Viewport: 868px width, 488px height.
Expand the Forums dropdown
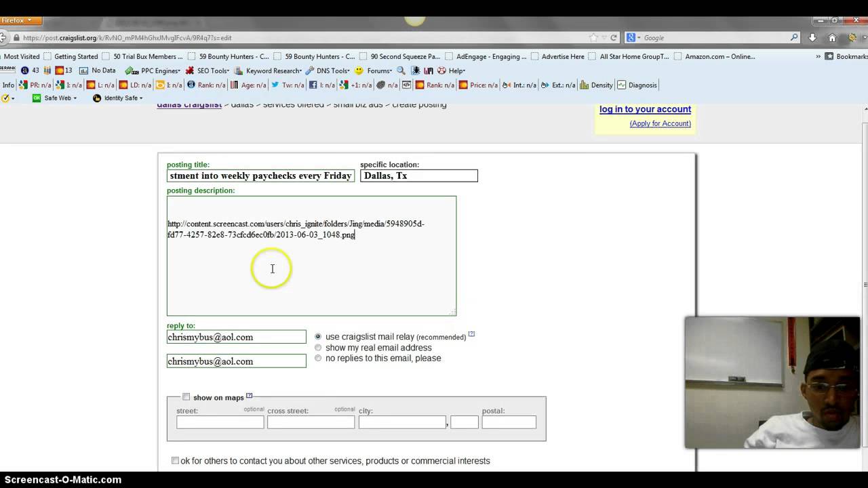(x=374, y=70)
